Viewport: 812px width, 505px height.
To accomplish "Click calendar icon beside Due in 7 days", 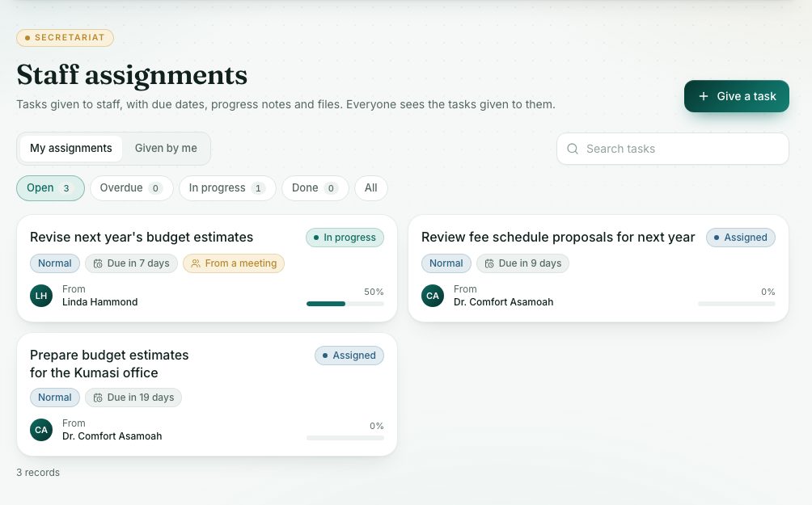I will tap(97, 263).
